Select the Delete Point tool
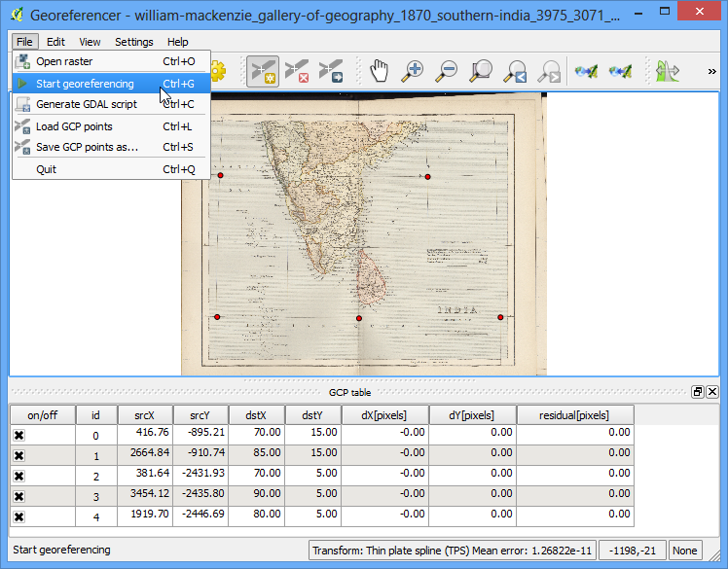 coord(297,71)
